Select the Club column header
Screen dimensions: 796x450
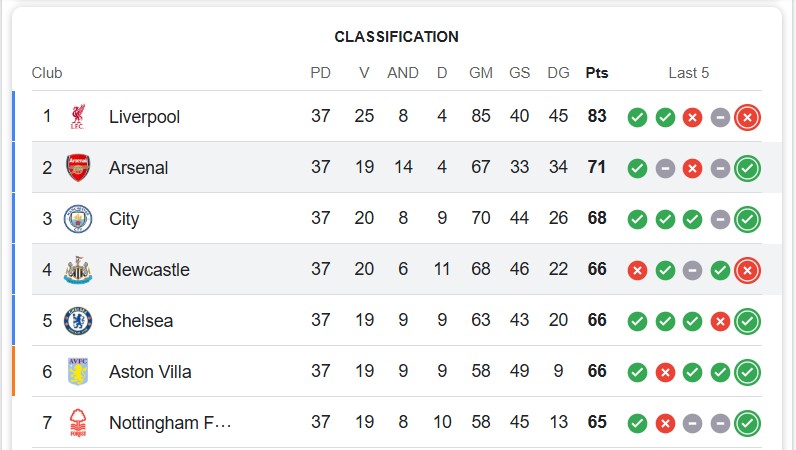pyautogui.click(x=47, y=73)
